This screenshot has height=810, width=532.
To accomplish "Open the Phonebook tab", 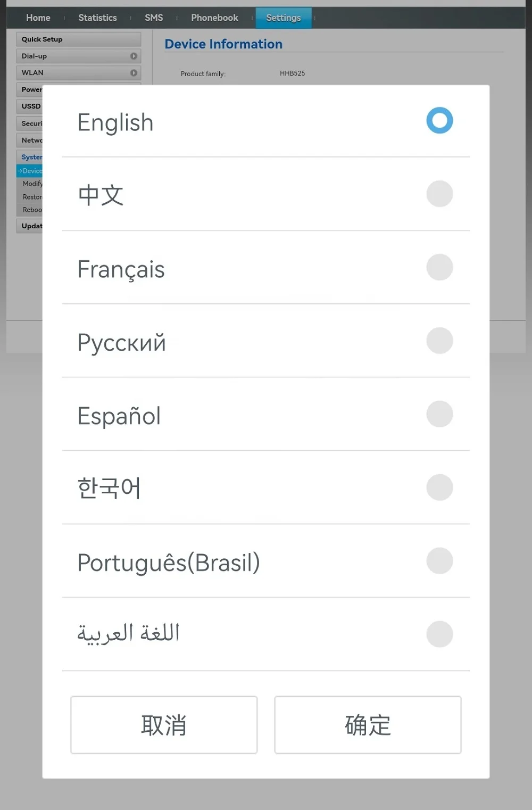I will point(214,18).
